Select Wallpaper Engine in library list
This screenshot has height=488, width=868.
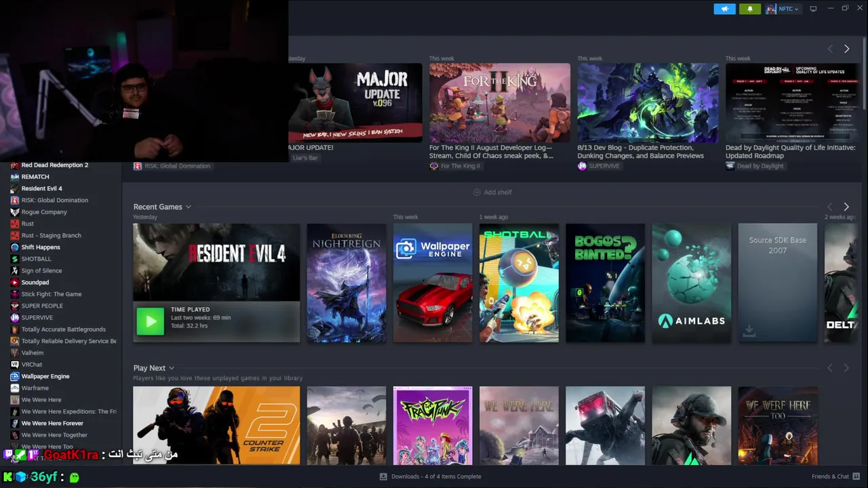pyautogui.click(x=45, y=376)
